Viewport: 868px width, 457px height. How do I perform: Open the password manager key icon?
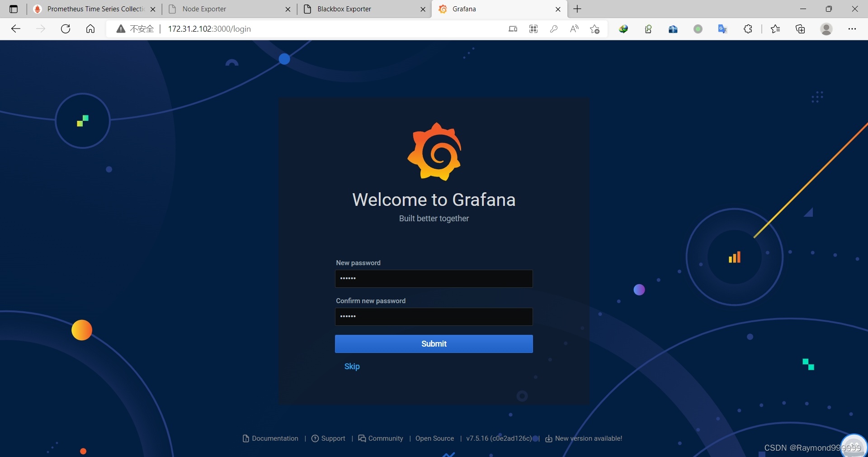554,29
